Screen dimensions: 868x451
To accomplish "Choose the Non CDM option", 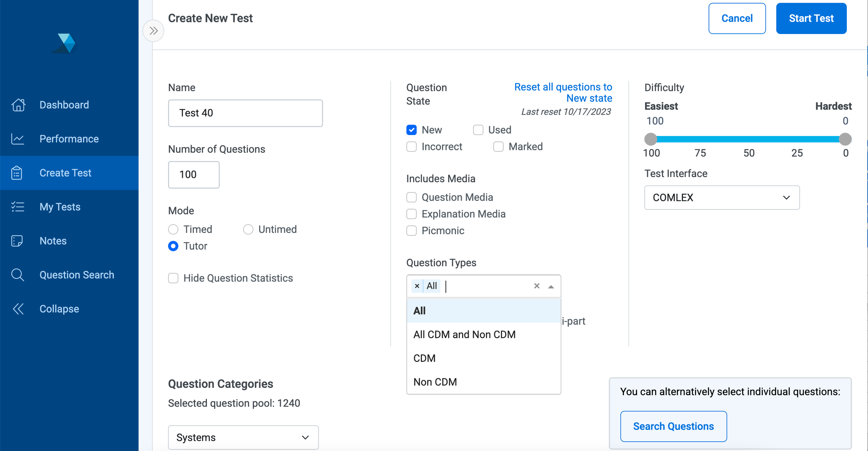I will tap(435, 382).
